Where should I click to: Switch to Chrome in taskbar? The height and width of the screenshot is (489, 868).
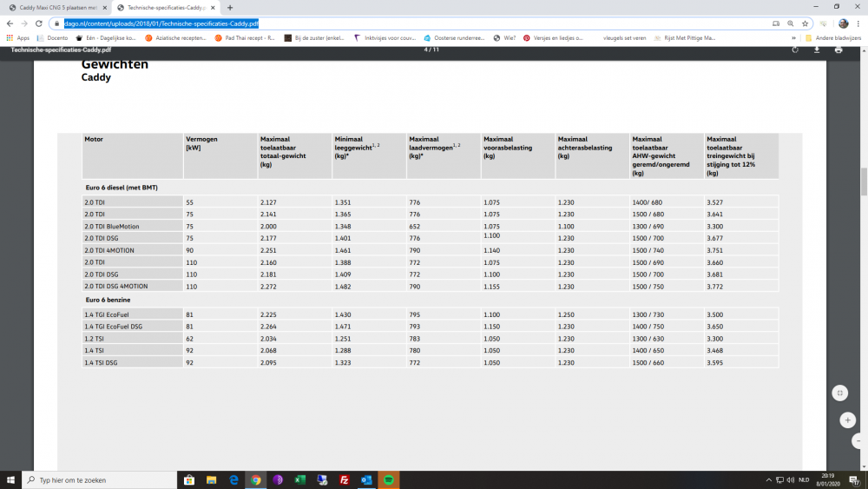255,479
